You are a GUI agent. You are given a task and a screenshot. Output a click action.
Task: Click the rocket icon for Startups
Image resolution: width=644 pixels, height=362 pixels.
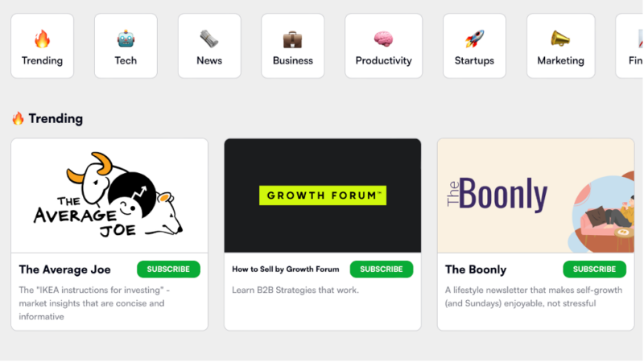click(474, 39)
